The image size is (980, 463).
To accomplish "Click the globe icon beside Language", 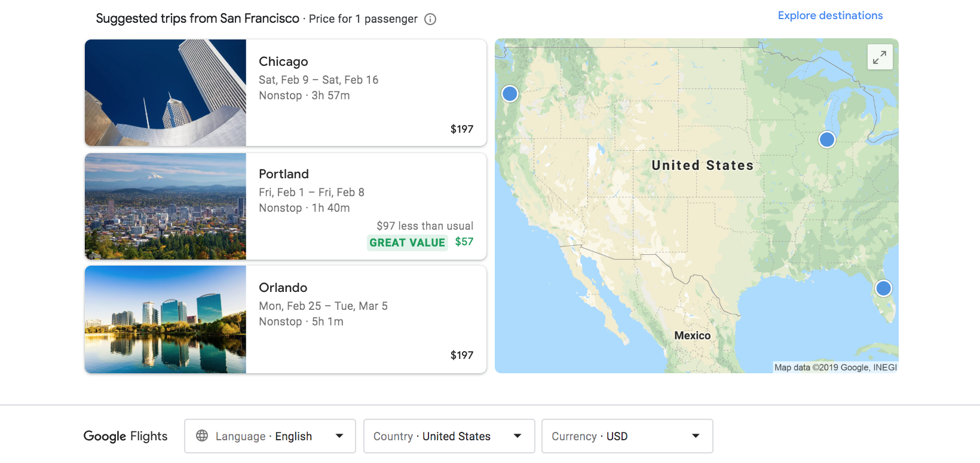I will pyautogui.click(x=202, y=435).
